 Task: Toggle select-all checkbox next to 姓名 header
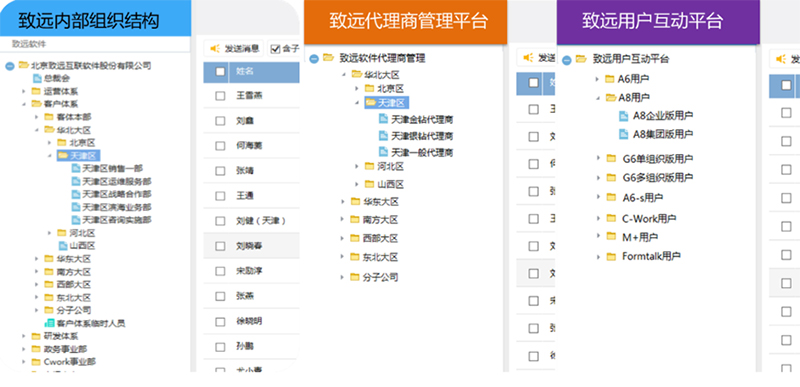coord(220,71)
